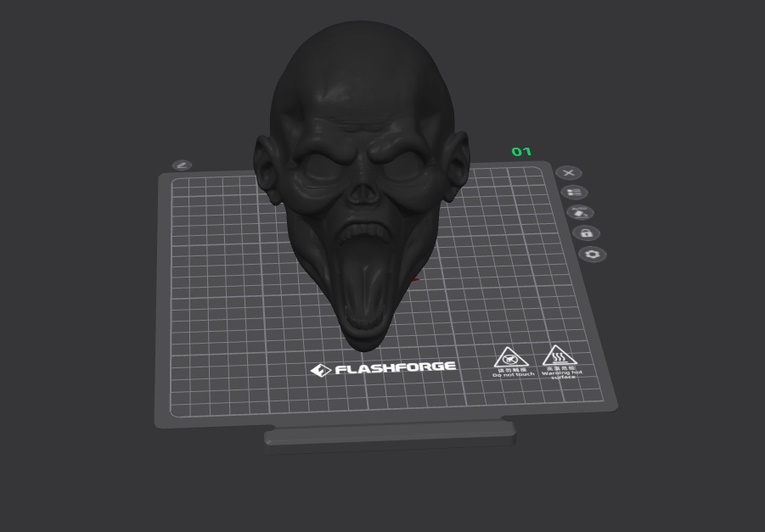Image resolution: width=765 pixels, height=532 pixels.
Task: Select the pen edit icon above the build plate
Action: [182, 165]
